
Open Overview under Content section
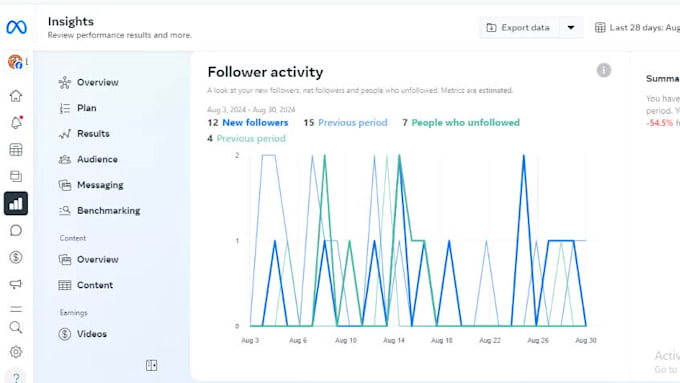89,259
